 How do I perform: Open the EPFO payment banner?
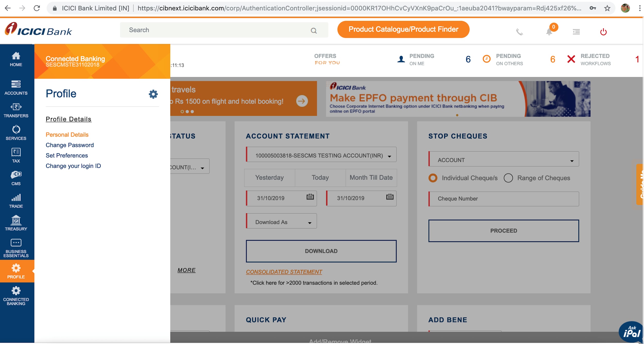click(x=458, y=99)
